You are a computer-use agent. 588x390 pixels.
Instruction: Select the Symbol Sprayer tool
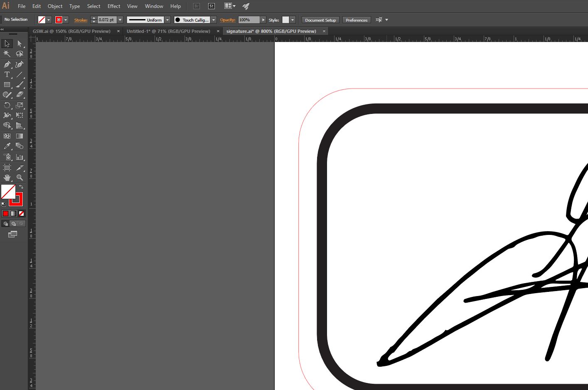[7, 157]
